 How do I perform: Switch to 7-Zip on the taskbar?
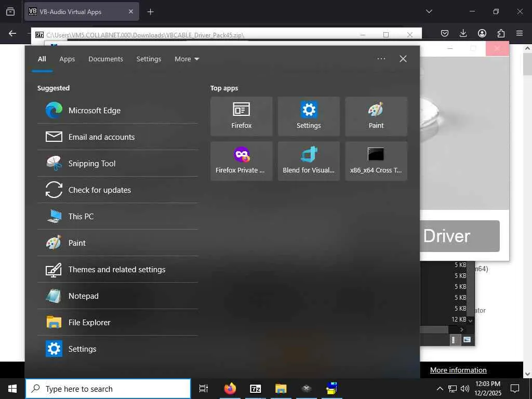click(256, 389)
